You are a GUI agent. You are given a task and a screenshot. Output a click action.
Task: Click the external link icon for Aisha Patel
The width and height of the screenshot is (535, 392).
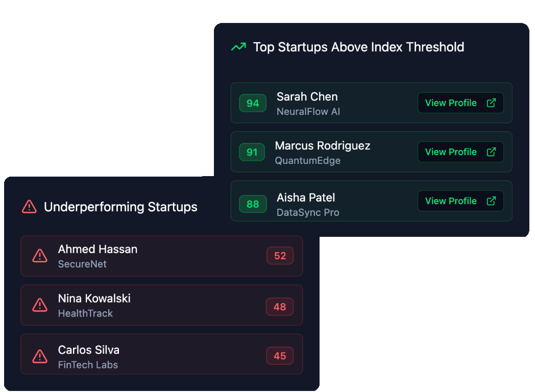point(491,201)
